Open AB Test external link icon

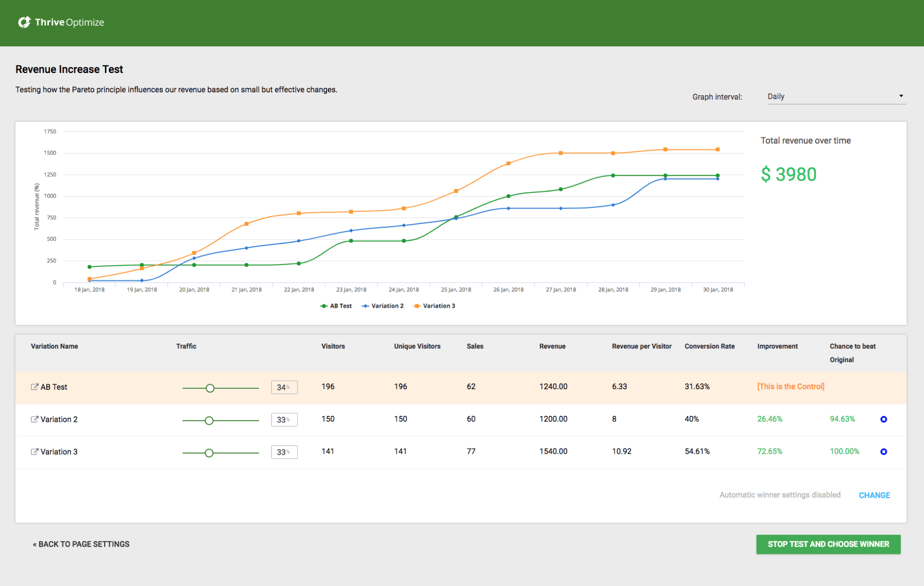pyautogui.click(x=35, y=387)
